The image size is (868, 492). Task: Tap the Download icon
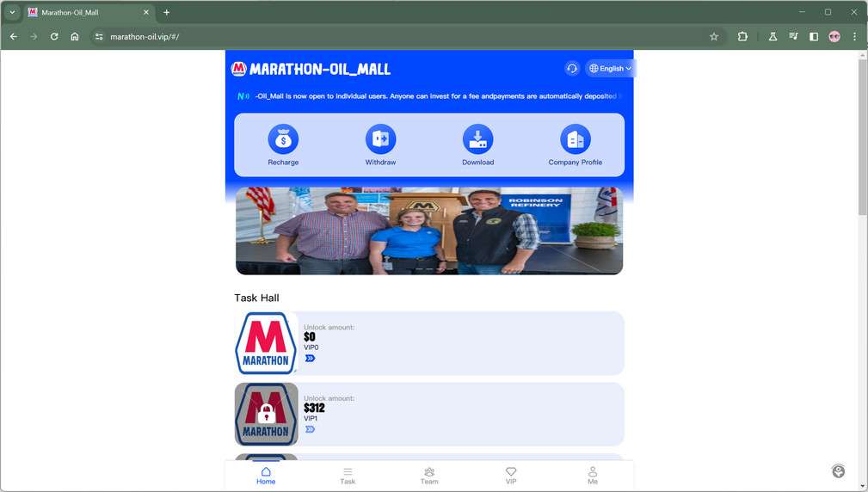477,138
